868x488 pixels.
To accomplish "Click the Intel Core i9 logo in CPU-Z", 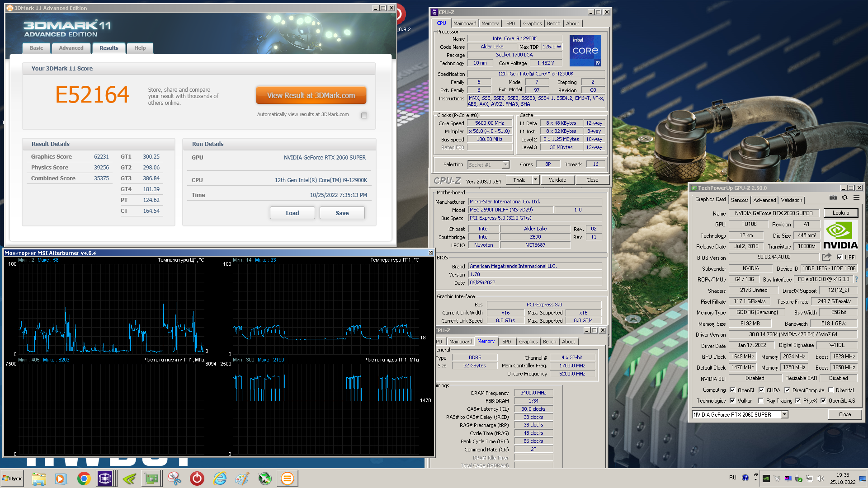I will coord(585,51).
